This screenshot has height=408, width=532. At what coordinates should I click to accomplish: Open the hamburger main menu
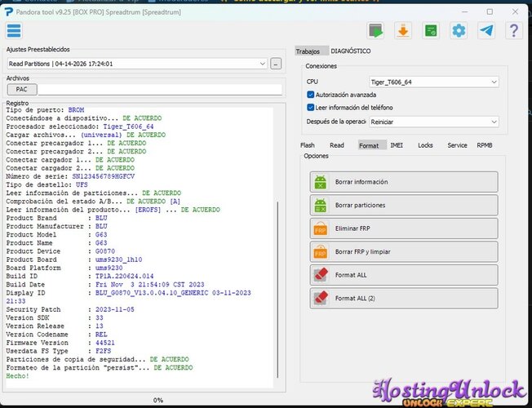pos(14,31)
